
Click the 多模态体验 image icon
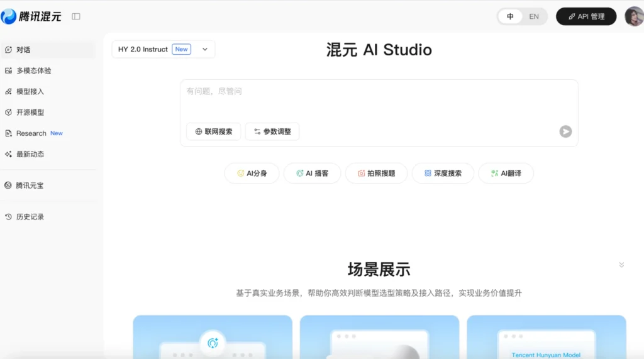pos(8,70)
